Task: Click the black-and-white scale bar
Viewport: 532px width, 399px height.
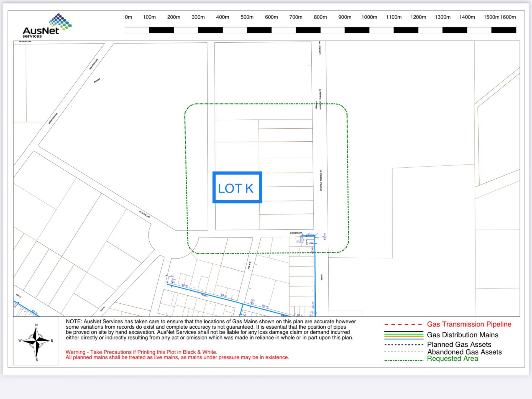Action: coord(321,30)
